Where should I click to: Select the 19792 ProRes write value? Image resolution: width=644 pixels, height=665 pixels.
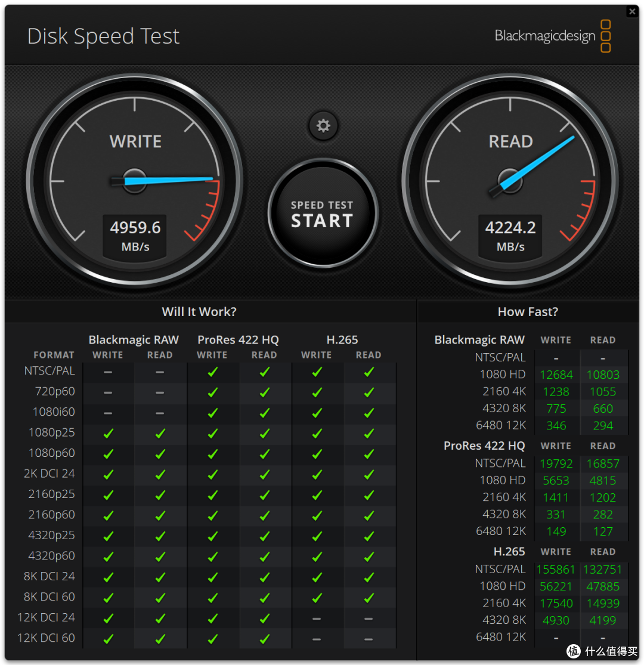coord(556,463)
